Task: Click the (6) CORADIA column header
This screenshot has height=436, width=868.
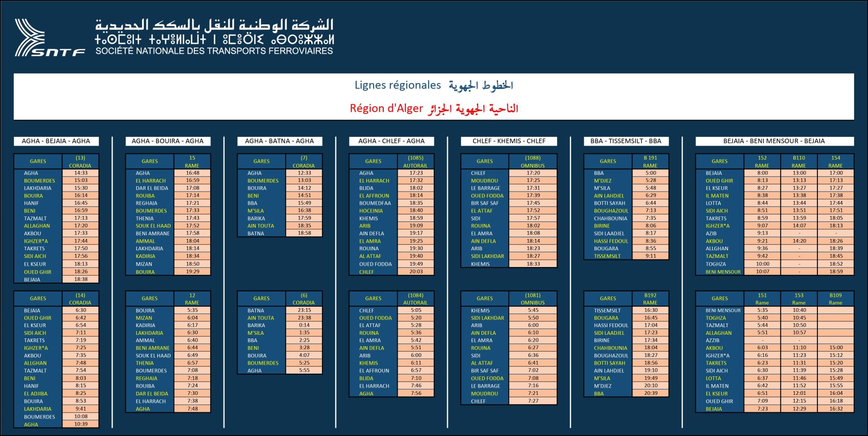Action: pos(304,299)
